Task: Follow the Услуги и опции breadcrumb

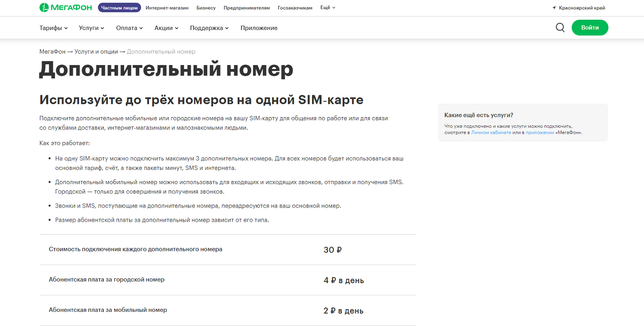Action: 96,51
